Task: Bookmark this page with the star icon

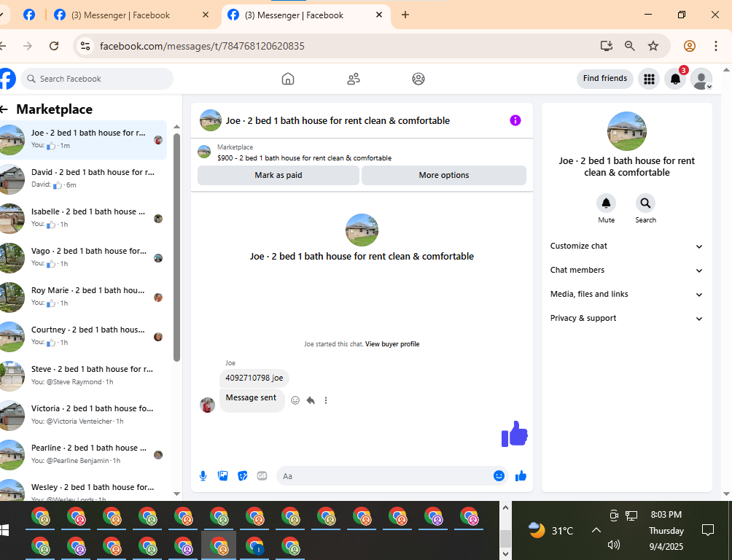Action: coord(653,46)
